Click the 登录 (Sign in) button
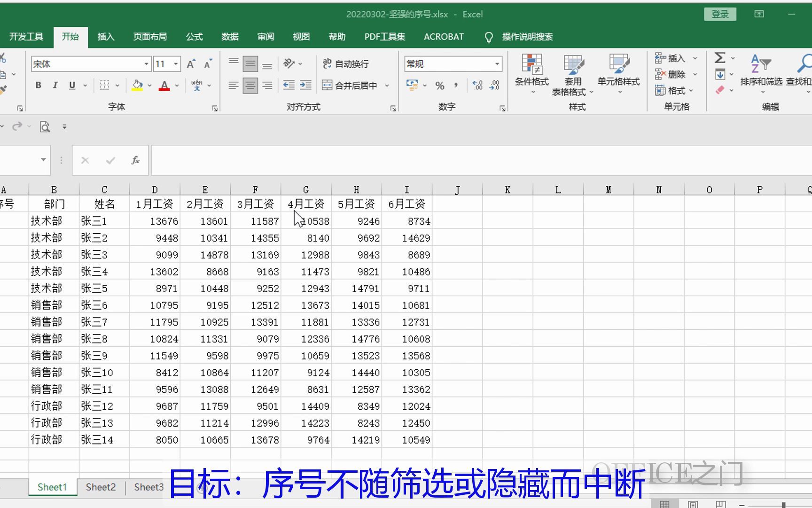Screen dimensions: 812x508 coord(720,14)
